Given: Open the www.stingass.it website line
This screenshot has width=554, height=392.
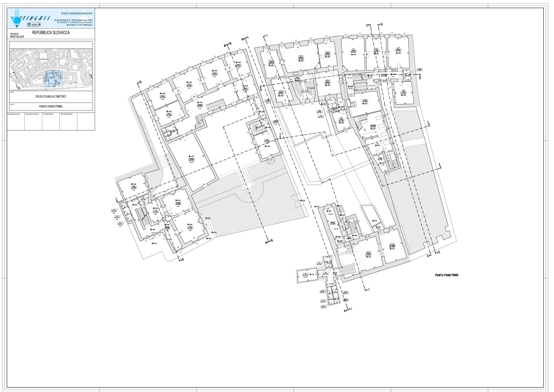Looking at the screenshot, I should point(79,25).
